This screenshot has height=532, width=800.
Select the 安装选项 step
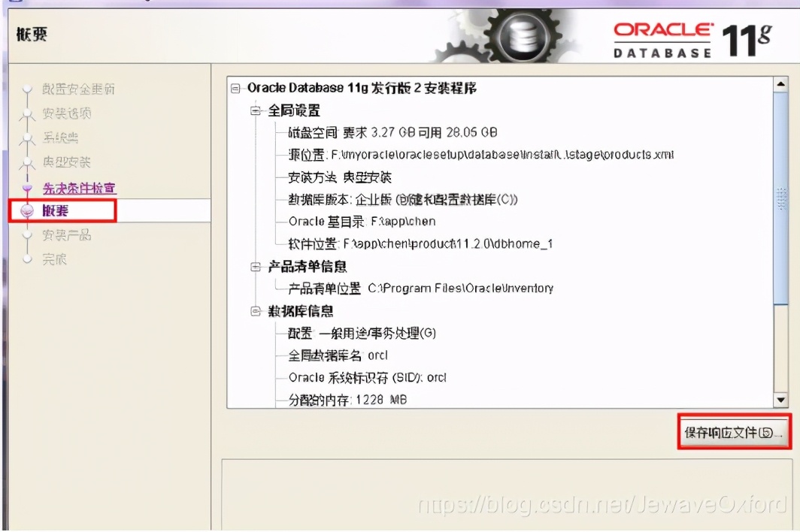coord(66,113)
